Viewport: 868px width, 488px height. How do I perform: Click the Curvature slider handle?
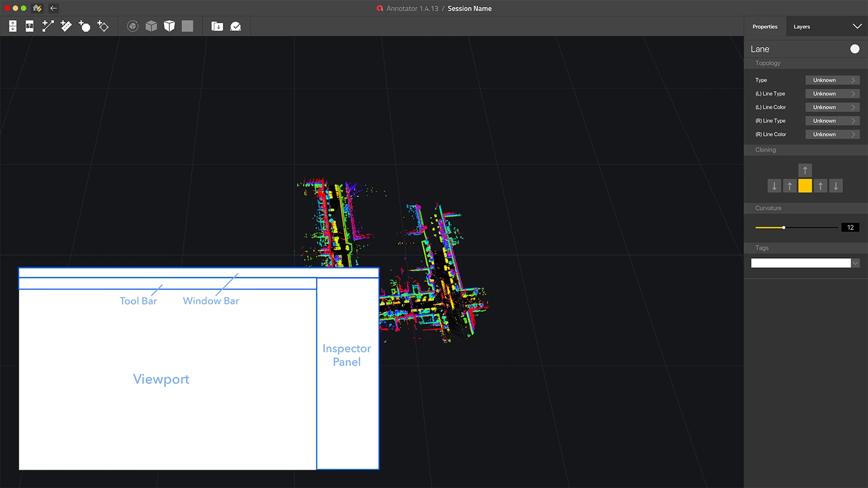tap(784, 228)
